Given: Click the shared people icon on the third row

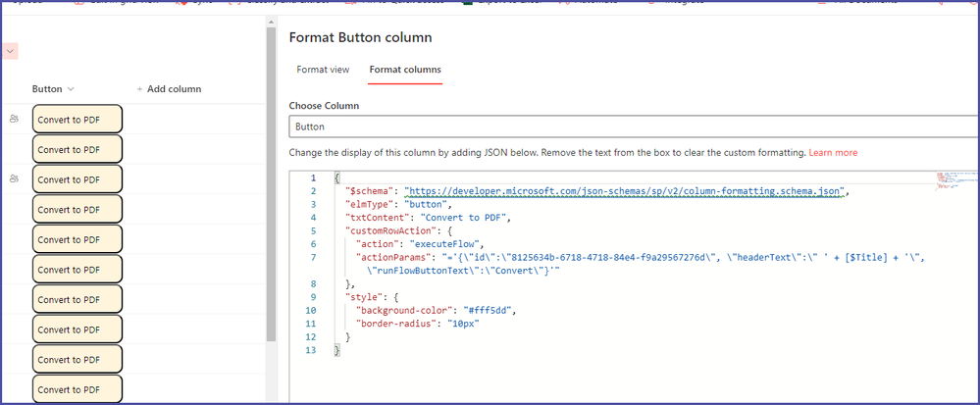Looking at the screenshot, I should point(14,178).
